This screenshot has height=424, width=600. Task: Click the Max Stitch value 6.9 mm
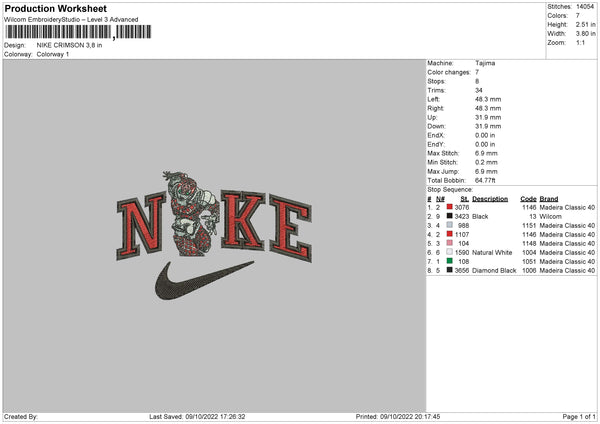pos(486,153)
